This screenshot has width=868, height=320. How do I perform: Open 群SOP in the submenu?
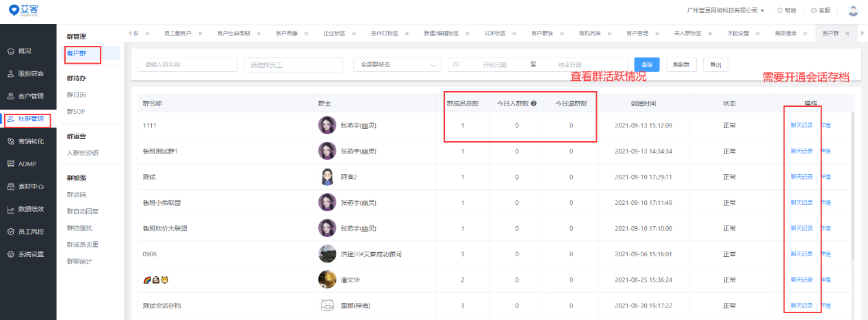click(75, 111)
